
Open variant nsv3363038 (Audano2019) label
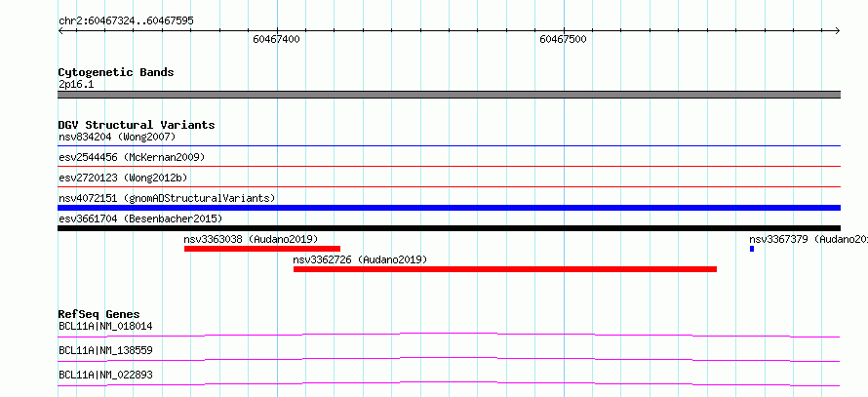(251, 239)
